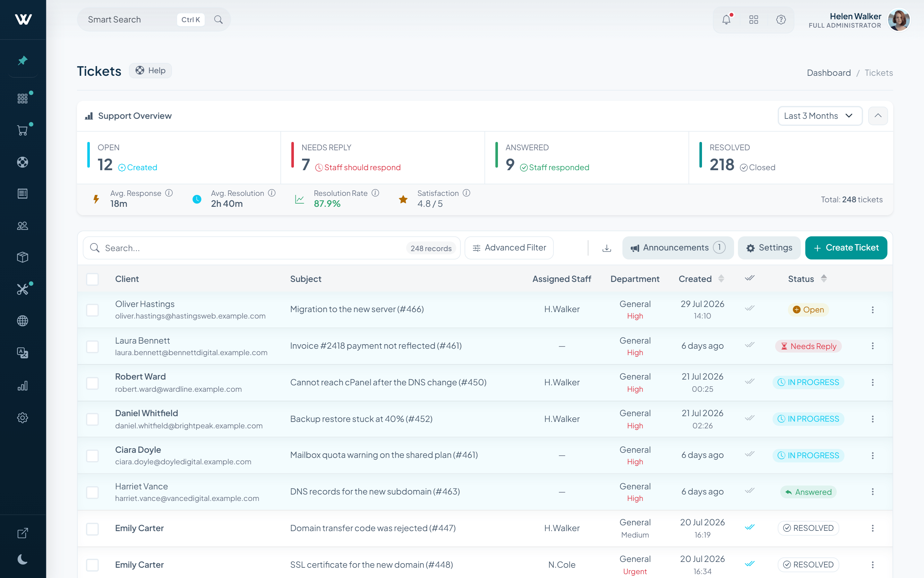Screen dimensions: 924x578
Task: Open actions menu for the DNS records ticket
Action: [872, 492]
